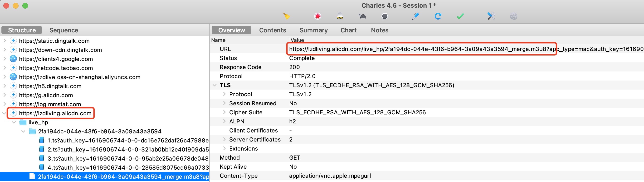The height and width of the screenshot is (182, 644).
Task: Expand the Server Certificates row
Action: [224, 139]
